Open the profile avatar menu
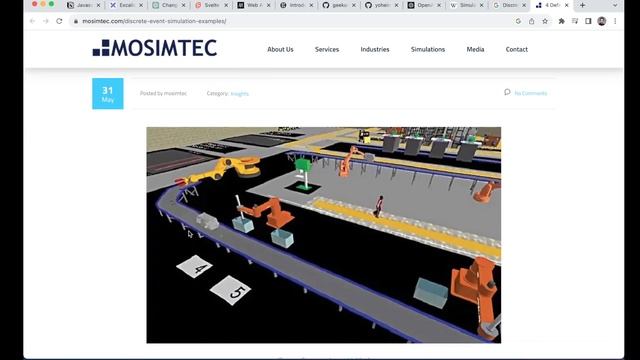This screenshot has width=640, height=360. pyautogui.click(x=602, y=21)
